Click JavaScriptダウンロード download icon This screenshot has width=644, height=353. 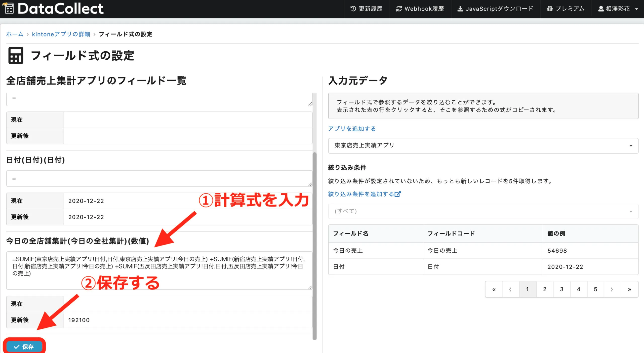tap(460, 9)
